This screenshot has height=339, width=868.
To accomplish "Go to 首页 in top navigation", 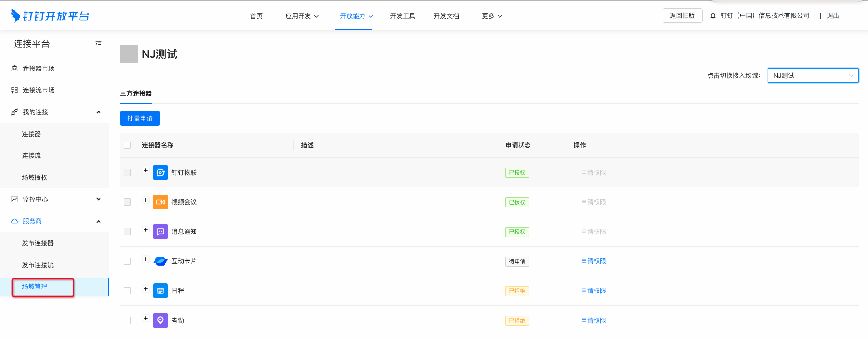I will [256, 16].
